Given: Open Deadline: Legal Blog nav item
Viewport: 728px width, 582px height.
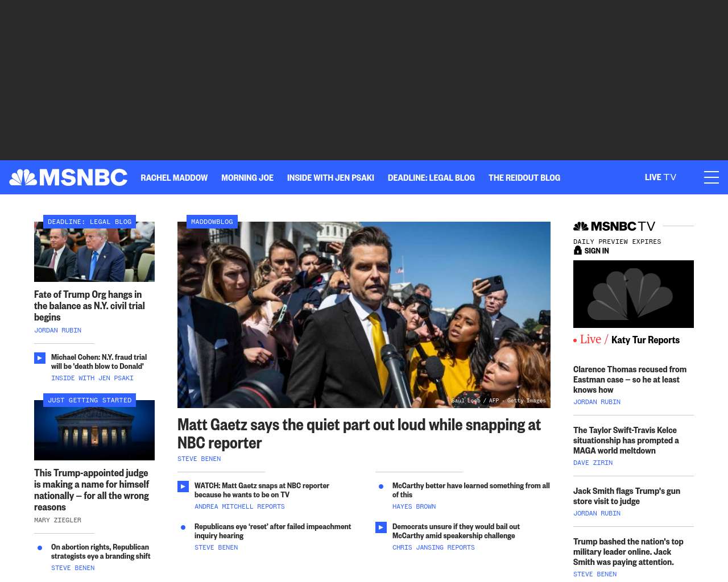Looking at the screenshot, I should point(431,177).
